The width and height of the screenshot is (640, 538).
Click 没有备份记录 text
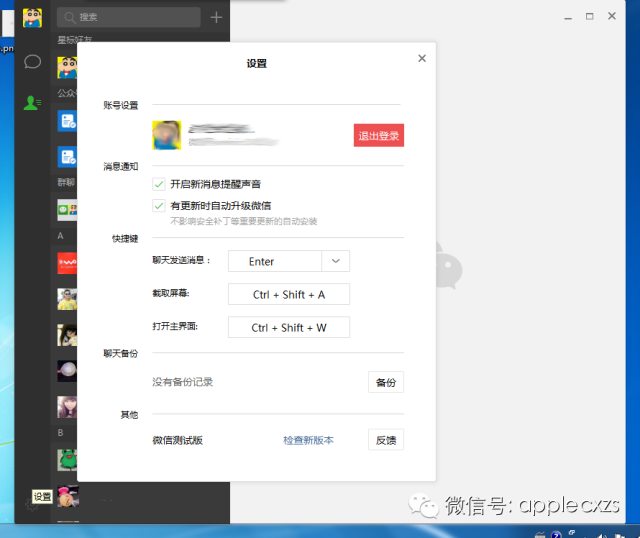(x=182, y=382)
